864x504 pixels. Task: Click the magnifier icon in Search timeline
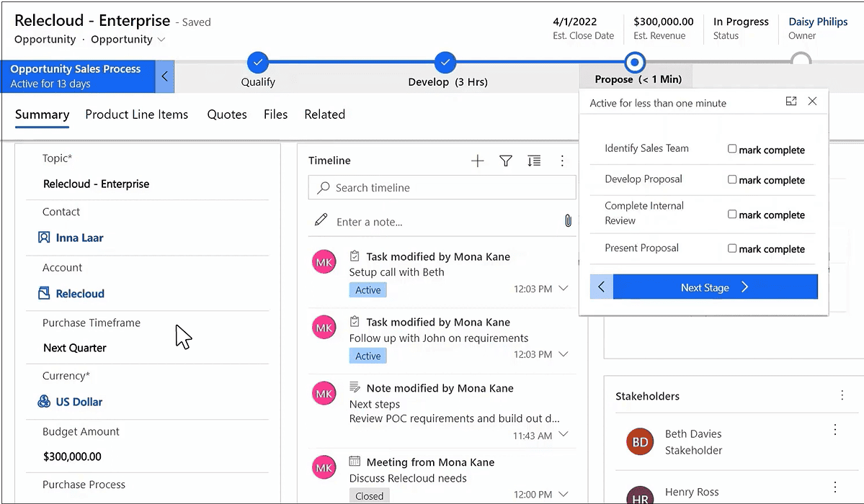point(324,188)
